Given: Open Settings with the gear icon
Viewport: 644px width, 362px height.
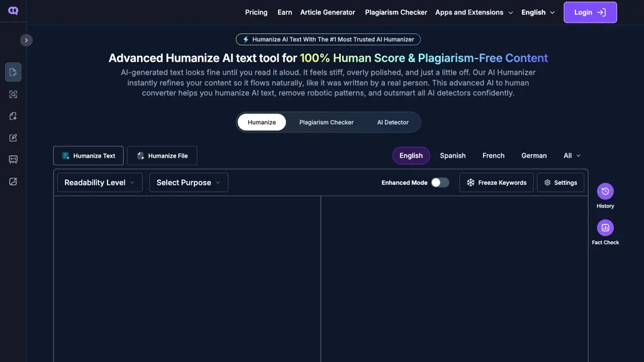Looking at the screenshot, I should [x=560, y=182].
